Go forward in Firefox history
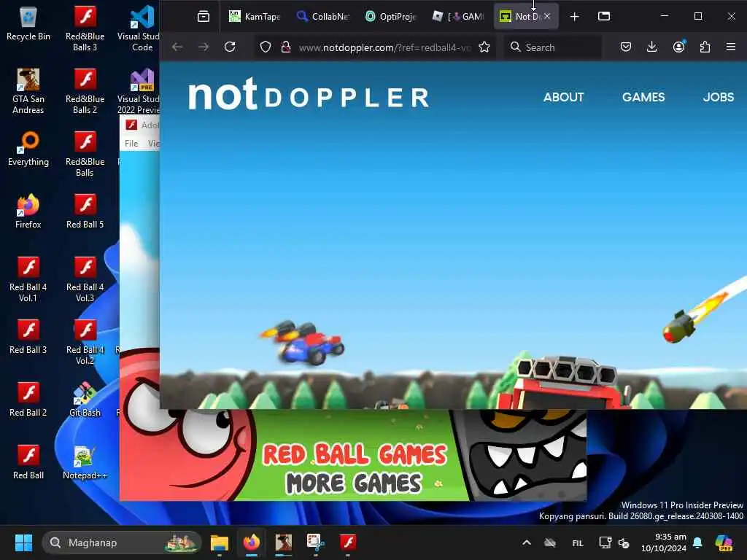 point(204,47)
